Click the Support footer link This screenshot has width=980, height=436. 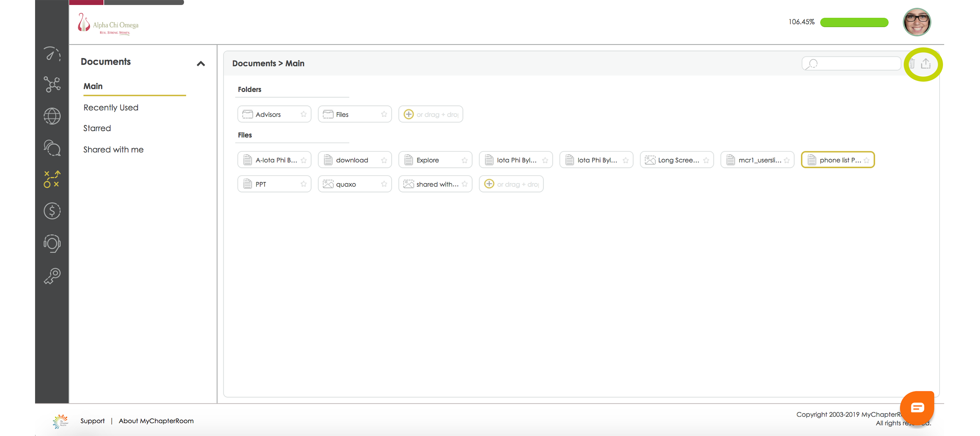[x=92, y=421]
